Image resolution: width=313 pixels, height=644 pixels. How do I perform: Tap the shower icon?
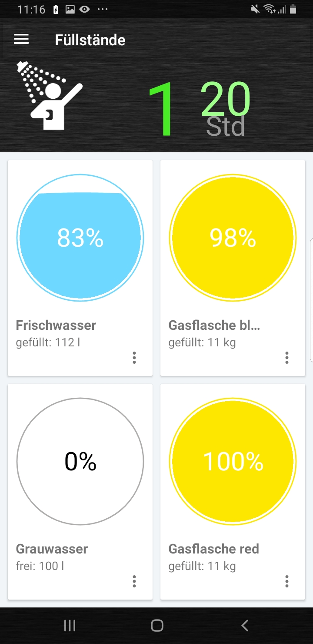pos(49,96)
